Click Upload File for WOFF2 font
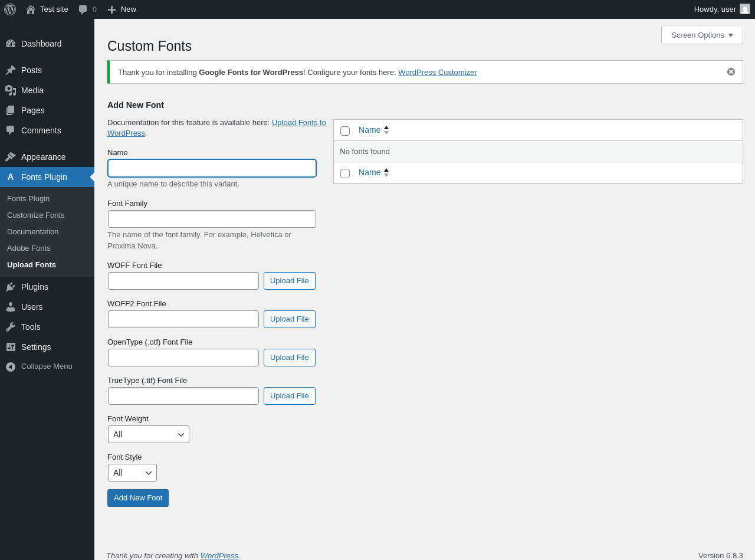 [x=290, y=319]
